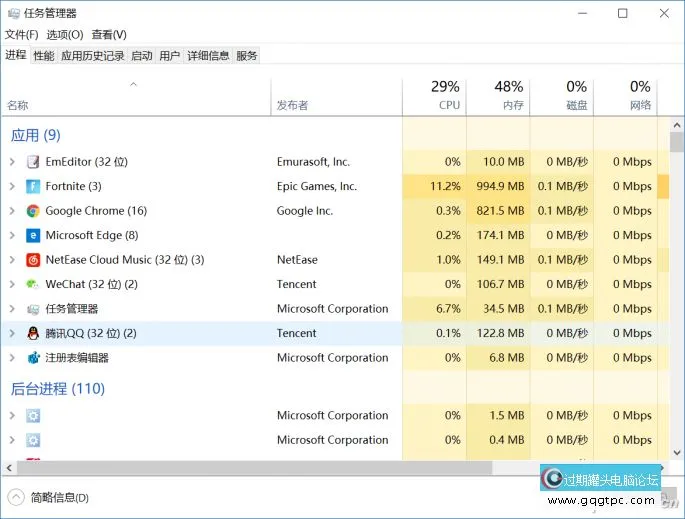Open the 选项(O) menu

(x=64, y=35)
